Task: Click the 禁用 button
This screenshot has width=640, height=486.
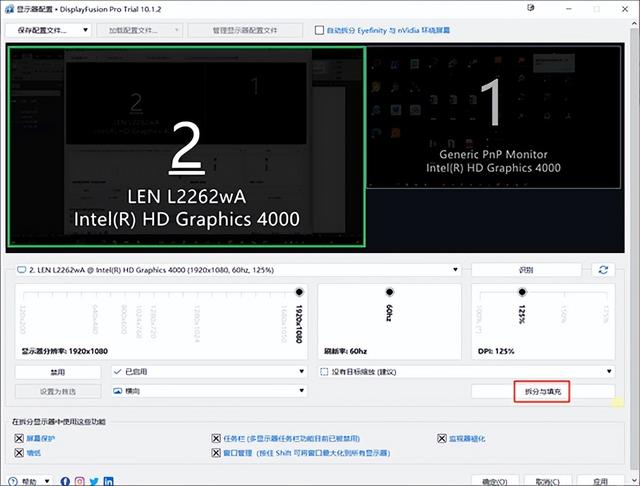Action: (x=58, y=372)
